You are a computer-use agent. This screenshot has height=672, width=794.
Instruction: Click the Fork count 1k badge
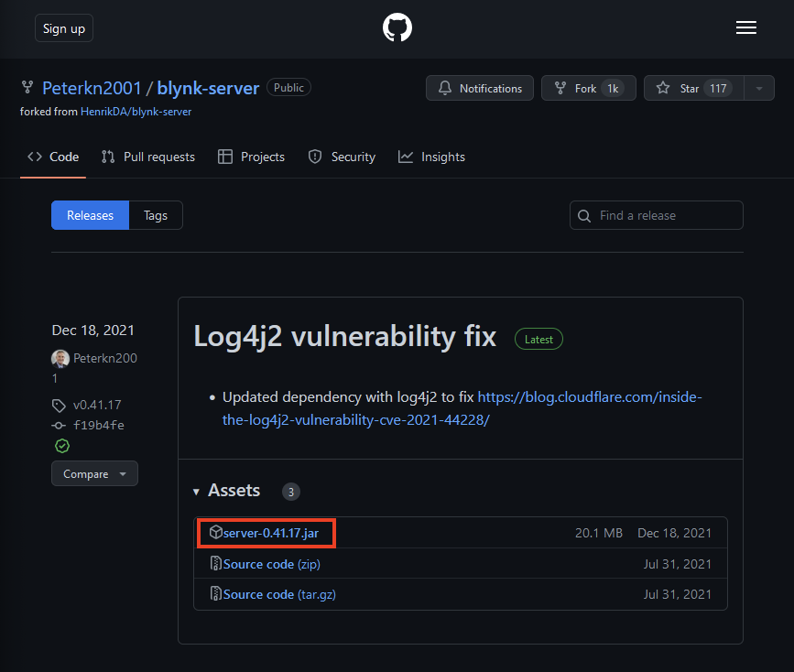(x=613, y=89)
